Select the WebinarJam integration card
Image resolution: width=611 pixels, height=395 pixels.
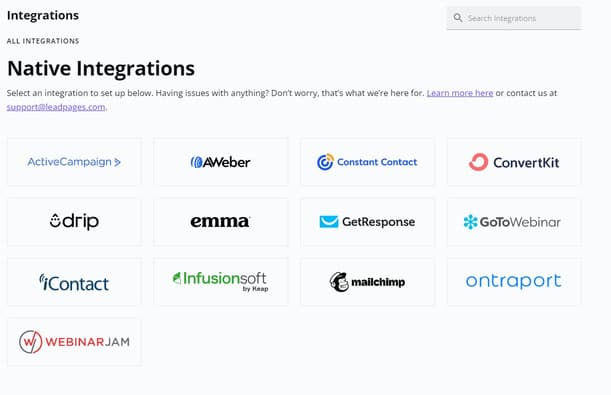click(x=74, y=342)
